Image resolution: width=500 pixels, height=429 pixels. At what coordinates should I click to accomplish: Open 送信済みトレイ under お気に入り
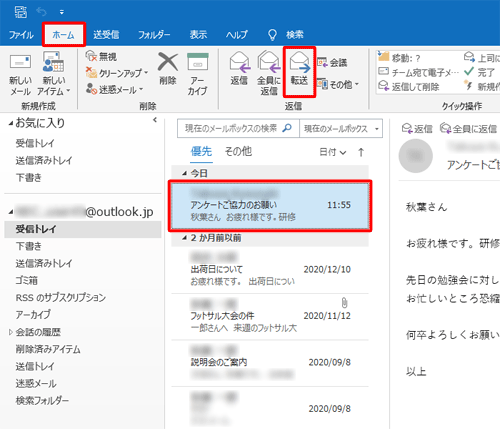44,160
